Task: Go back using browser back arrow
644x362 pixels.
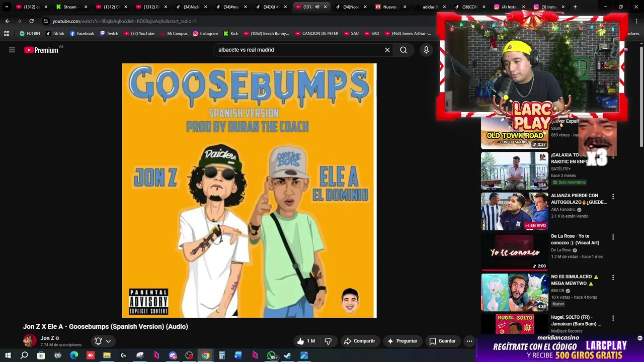Action: [7, 21]
